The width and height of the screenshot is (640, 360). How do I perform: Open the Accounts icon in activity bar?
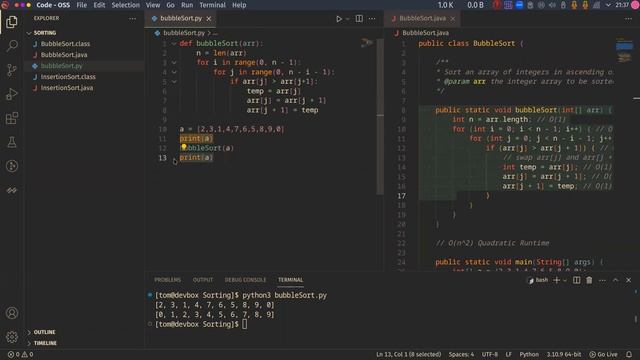[12, 313]
